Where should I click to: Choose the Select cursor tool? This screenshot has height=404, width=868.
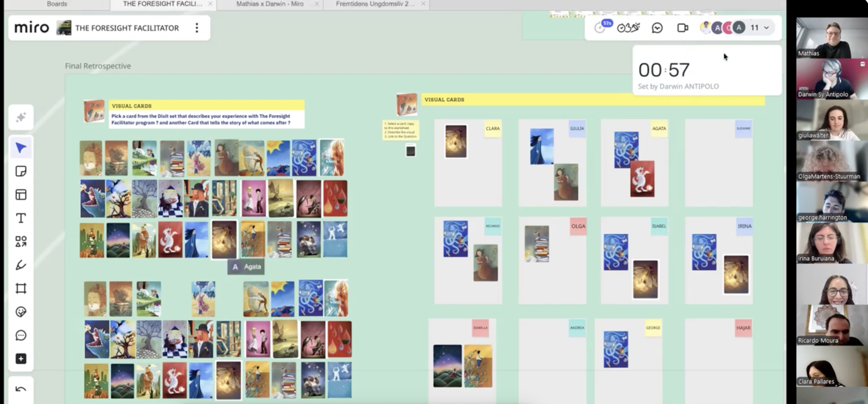coord(21,148)
